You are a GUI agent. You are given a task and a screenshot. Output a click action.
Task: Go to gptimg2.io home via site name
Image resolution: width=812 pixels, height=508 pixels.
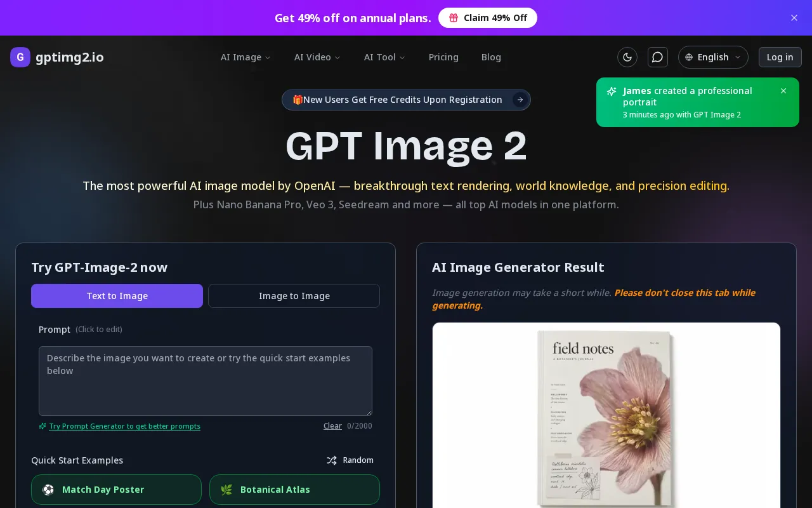tap(70, 57)
